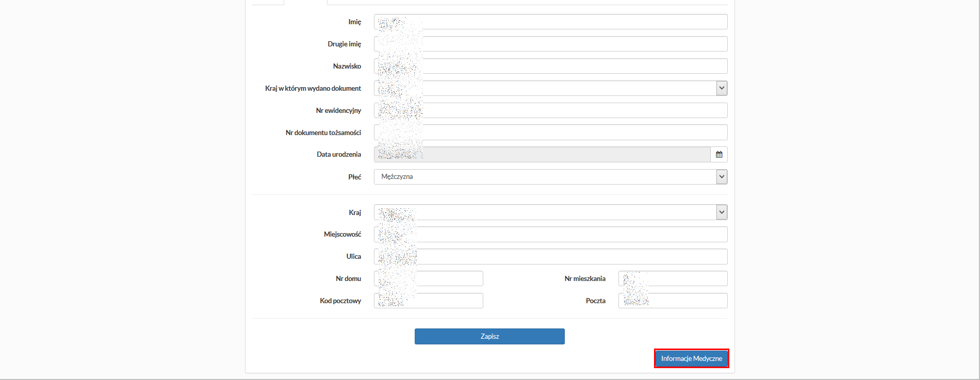Click the Data urodzenia label text

click(338, 155)
